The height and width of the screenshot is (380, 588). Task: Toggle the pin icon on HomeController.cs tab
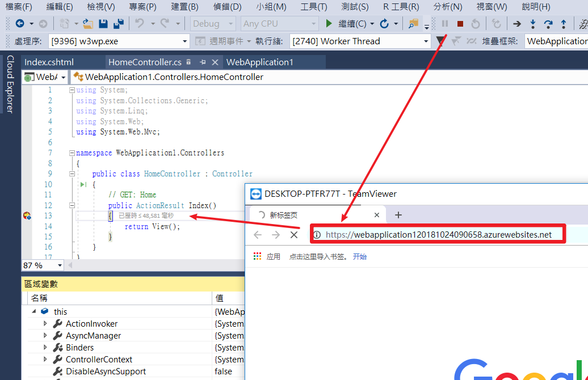point(203,62)
